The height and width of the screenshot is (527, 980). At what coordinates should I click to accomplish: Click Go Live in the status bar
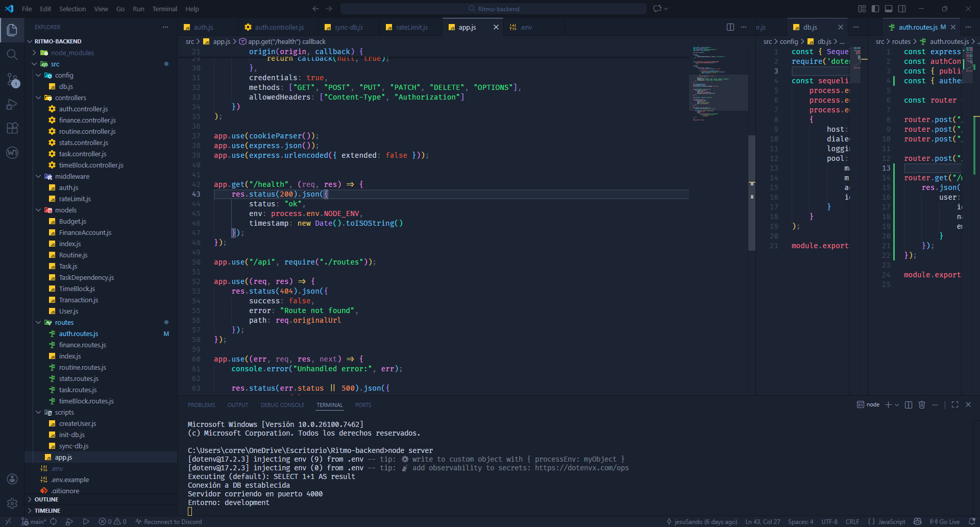coord(947,521)
